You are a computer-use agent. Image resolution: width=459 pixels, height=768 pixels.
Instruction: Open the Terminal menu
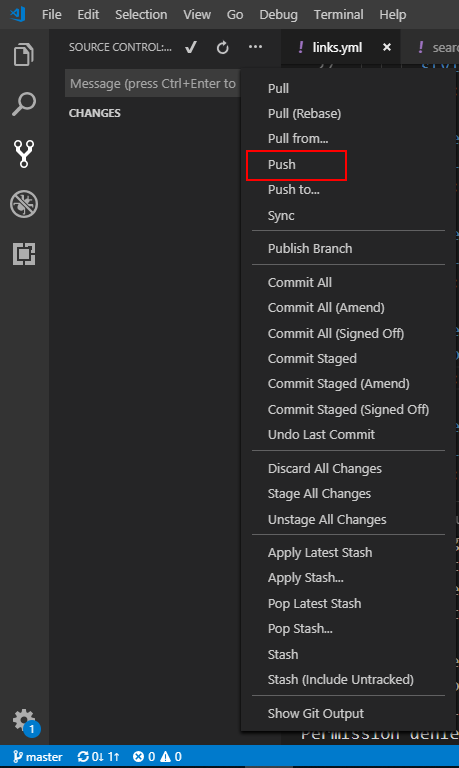[x=338, y=15]
